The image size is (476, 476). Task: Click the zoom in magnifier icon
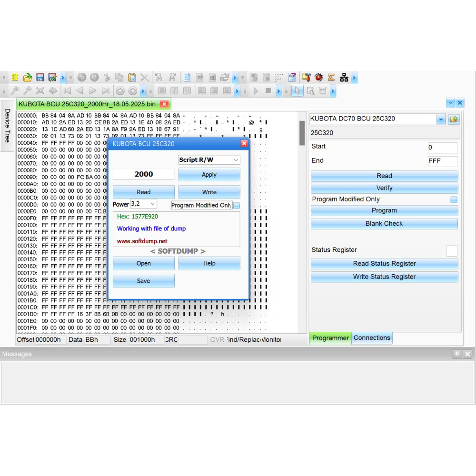coord(15,90)
